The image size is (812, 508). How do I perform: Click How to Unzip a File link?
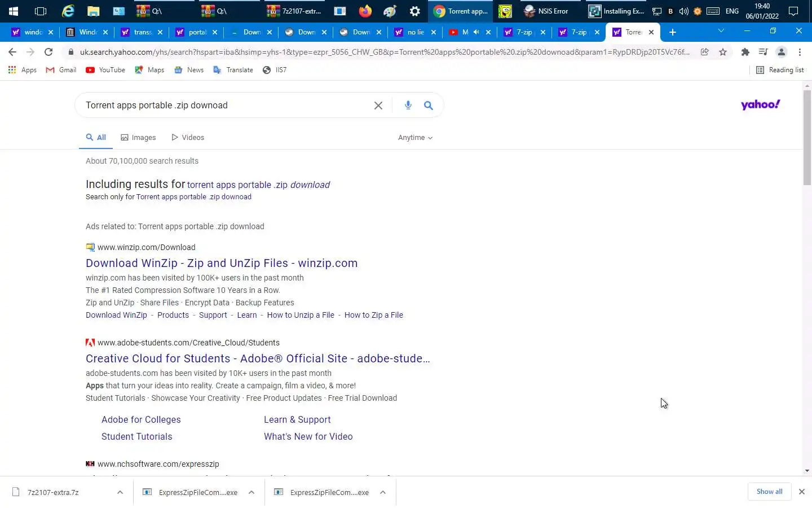(x=301, y=315)
